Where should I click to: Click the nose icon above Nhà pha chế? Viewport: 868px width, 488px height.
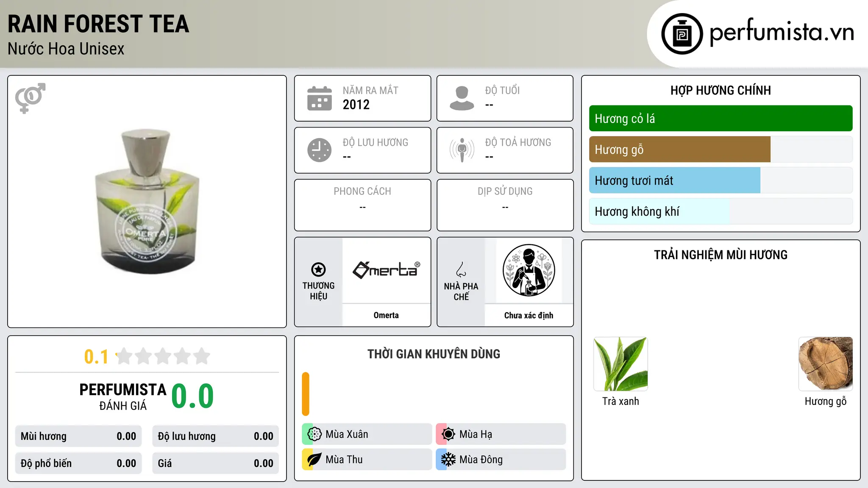(x=461, y=269)
